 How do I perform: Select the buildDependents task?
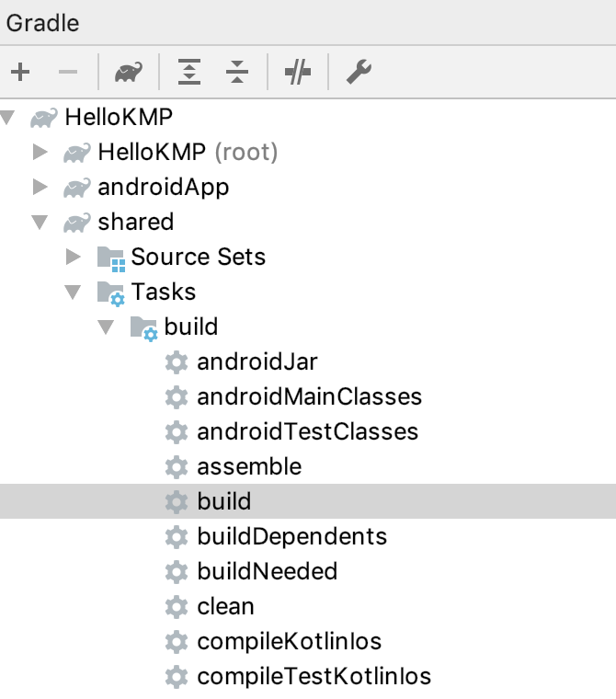pyautogui.click(x=291, y=537)
